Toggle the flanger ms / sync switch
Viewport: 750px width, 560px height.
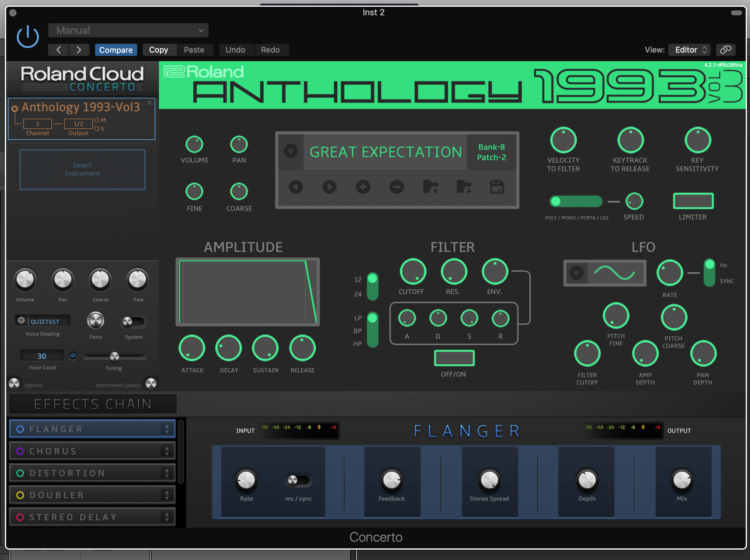(x=298, y=480)
